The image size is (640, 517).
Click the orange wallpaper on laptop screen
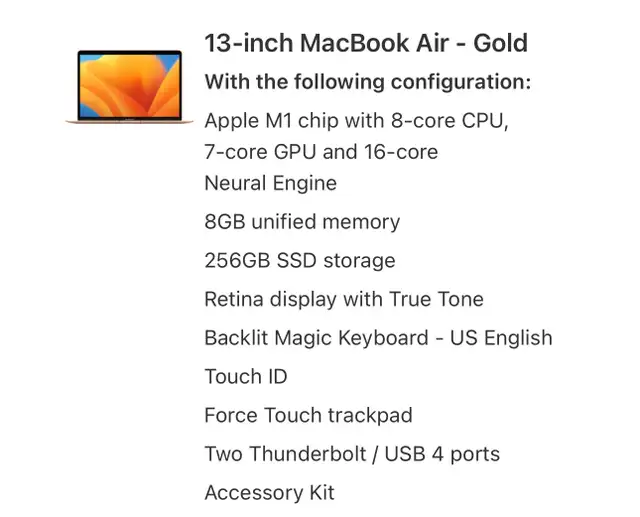(x=129, y=86)
